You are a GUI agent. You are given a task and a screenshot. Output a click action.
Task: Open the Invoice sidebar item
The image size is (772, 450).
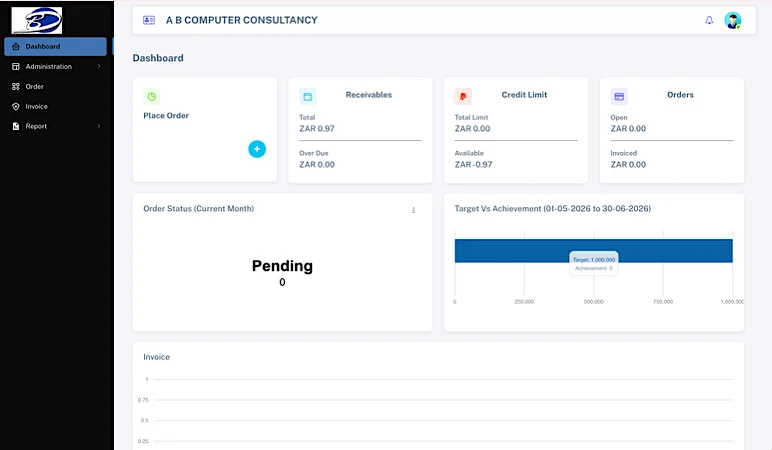[55, 106]
